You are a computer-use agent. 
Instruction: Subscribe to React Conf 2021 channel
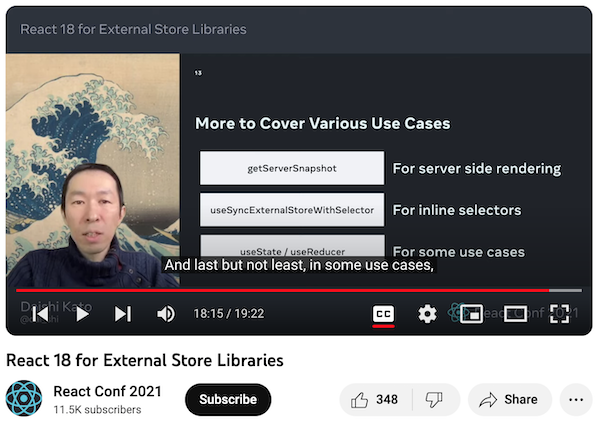pos(228,399)
